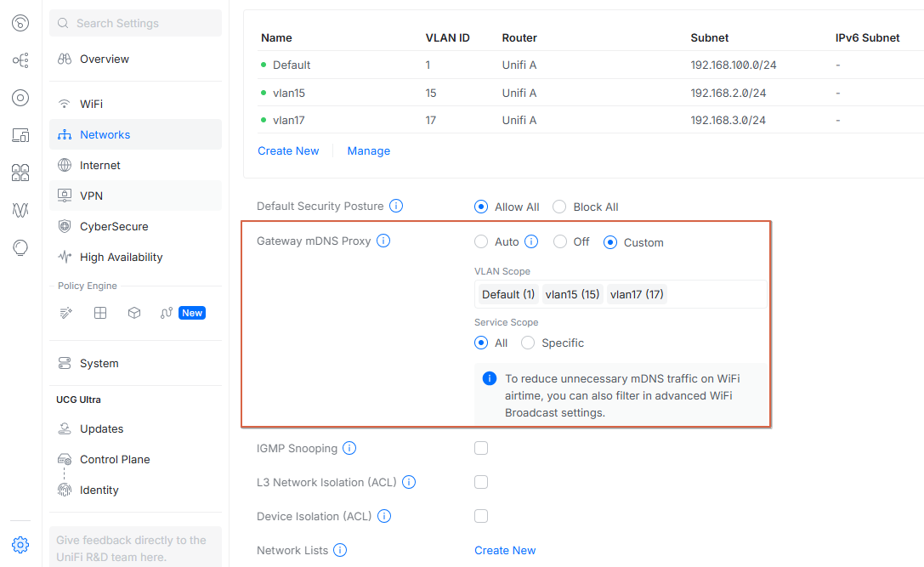This screenshot has height=567, width=924.
Task: Enable the IGMP Snooping checkbox
Action: (481, 448)
